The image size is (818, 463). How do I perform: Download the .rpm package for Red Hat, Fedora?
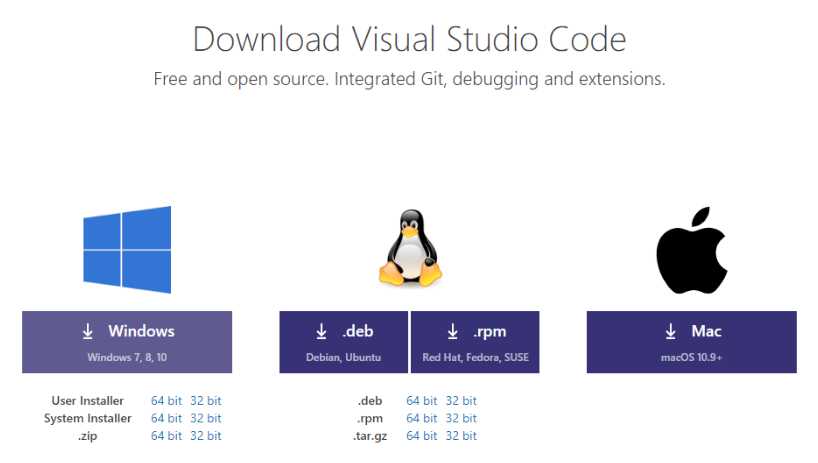click(x=475, y=342)
